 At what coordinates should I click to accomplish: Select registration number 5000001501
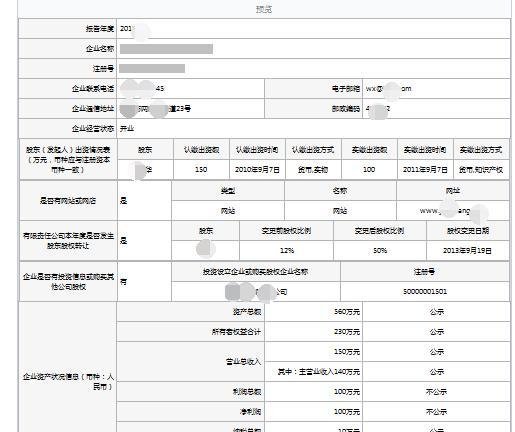425,292
